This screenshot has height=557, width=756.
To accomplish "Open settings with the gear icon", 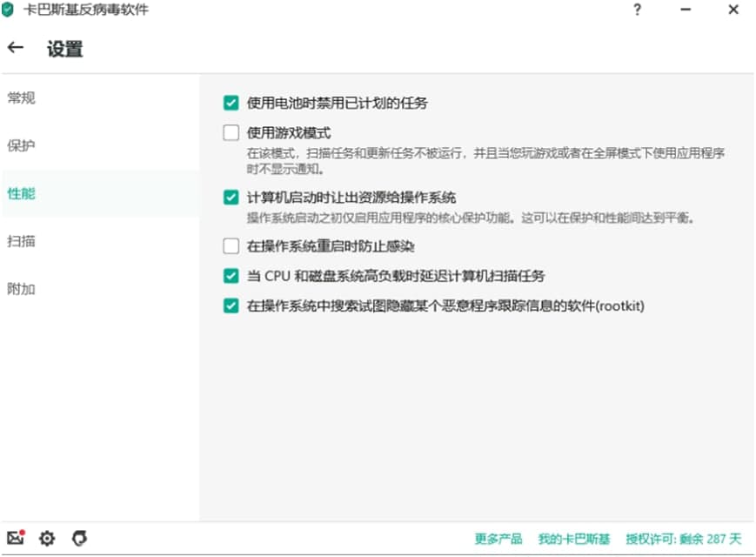I will coord(47,538).
